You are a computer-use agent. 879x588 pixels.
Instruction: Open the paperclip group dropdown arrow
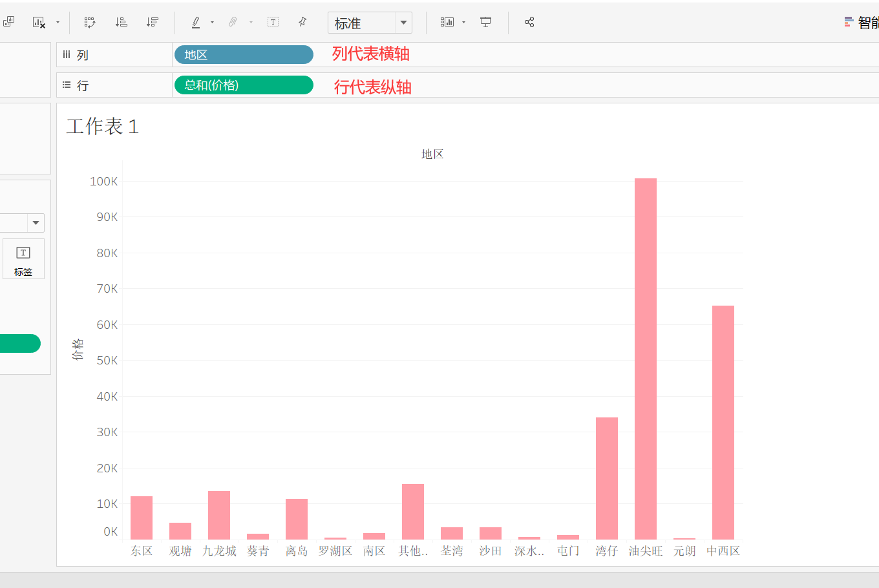251,23
